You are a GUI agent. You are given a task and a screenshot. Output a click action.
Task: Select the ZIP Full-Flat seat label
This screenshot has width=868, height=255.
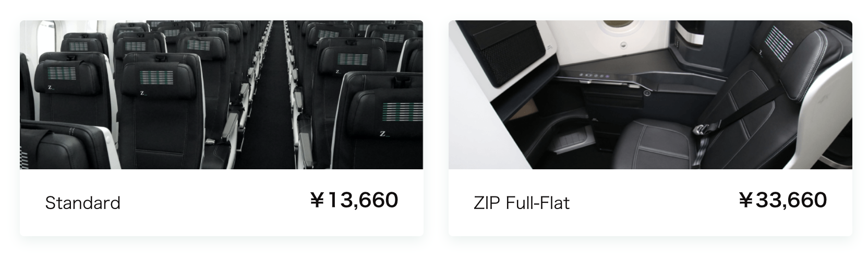(x=521, y=203)
